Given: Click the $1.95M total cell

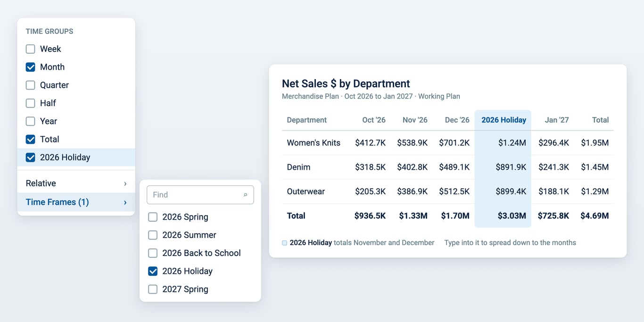Looking at the screenshot, I should 595,142.
